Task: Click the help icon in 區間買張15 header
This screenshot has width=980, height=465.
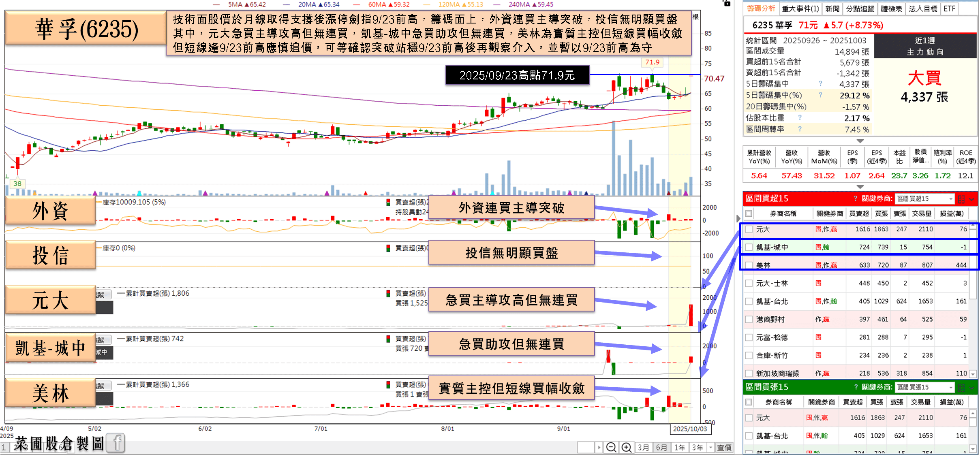Action: [856, 387]
